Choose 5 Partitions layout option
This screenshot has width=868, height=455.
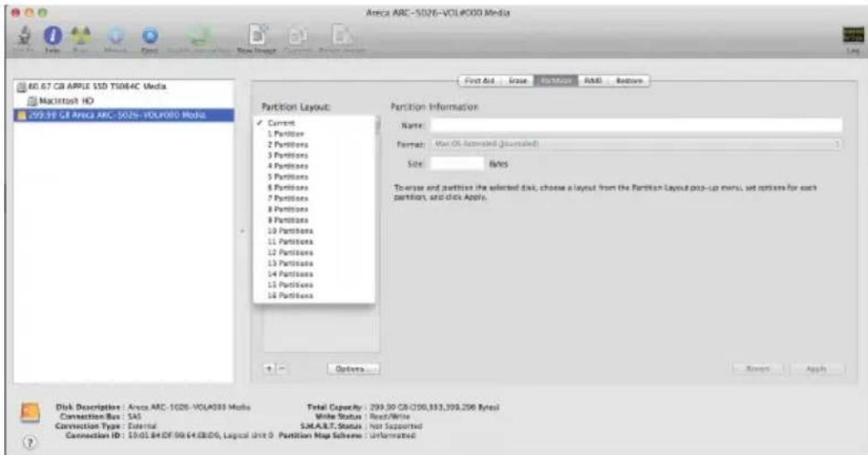pos(315,177)
